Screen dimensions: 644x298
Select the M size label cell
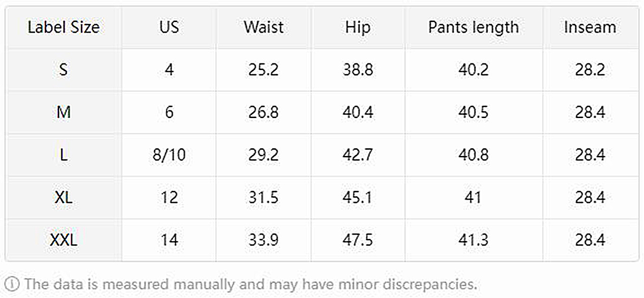pos(63,112)
